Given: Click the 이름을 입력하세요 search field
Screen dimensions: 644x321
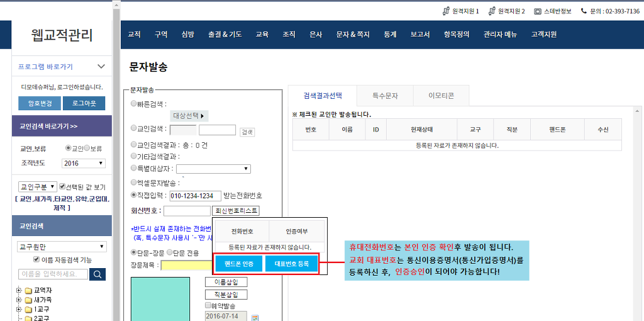Looking at the screenshot, I should point(53,274).
